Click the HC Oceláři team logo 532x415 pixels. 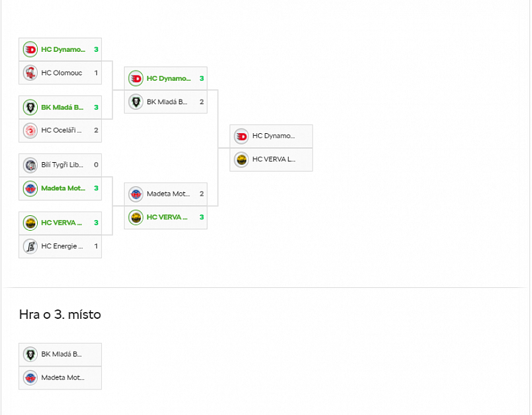(30, 130)
